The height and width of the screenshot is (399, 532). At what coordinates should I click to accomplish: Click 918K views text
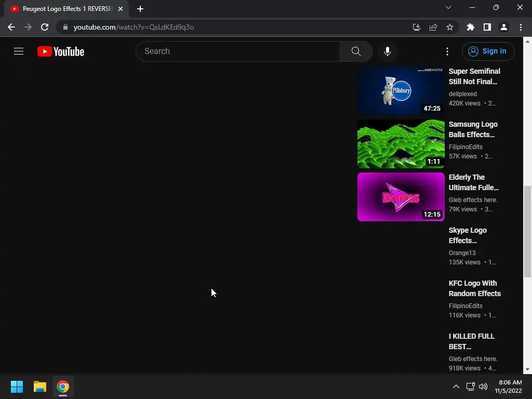coord(464,368)
